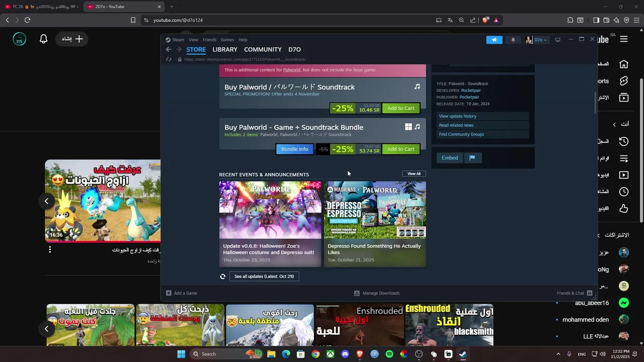Open browser extensions puzzle icon

pyautogui.click(x=570, y=20)
